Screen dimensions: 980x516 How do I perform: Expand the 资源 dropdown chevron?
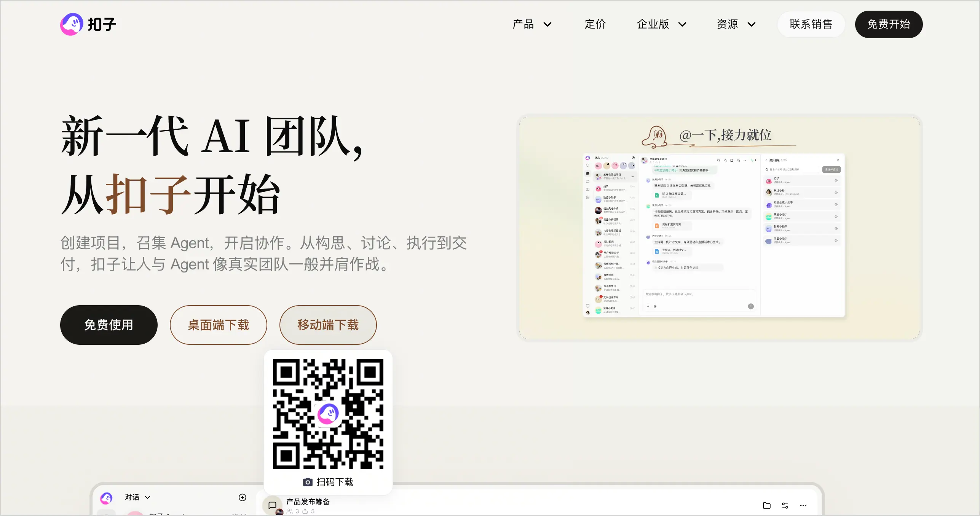tap(752, 25)
